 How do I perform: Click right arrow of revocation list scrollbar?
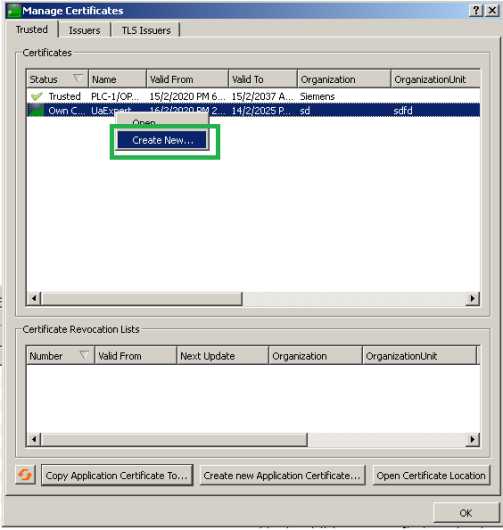[x=472, y=439]
